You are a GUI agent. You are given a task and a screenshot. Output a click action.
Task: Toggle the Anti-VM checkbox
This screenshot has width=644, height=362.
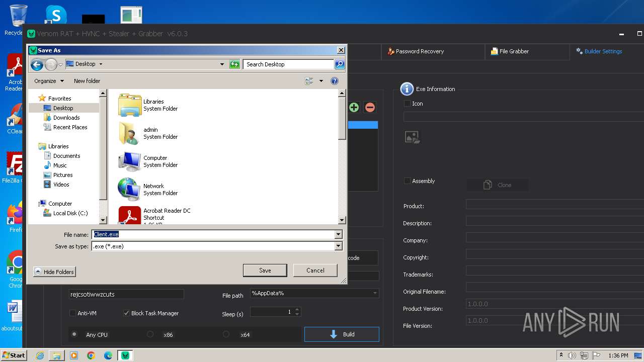pyautogui.click(x=72, y=313)
